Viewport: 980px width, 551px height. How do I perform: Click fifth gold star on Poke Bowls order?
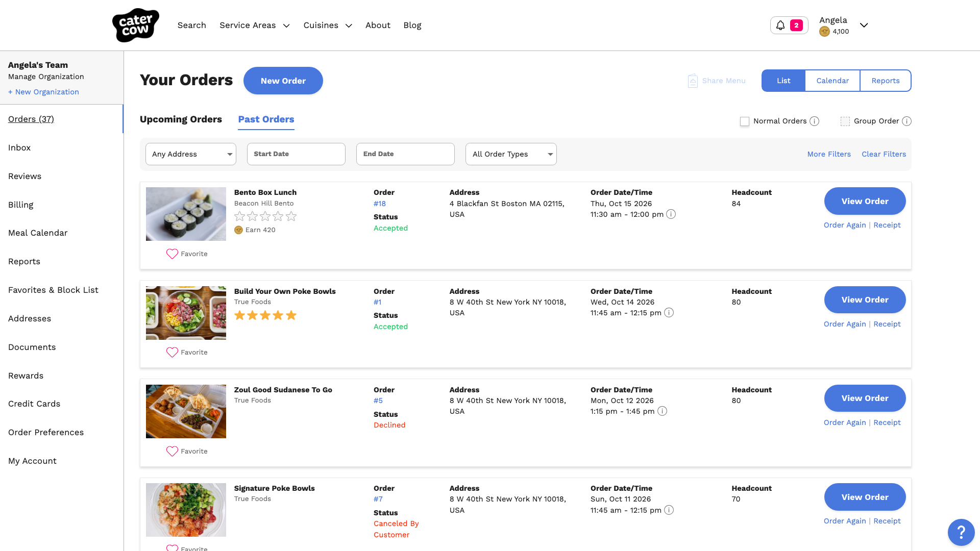(x=291, y=315)
